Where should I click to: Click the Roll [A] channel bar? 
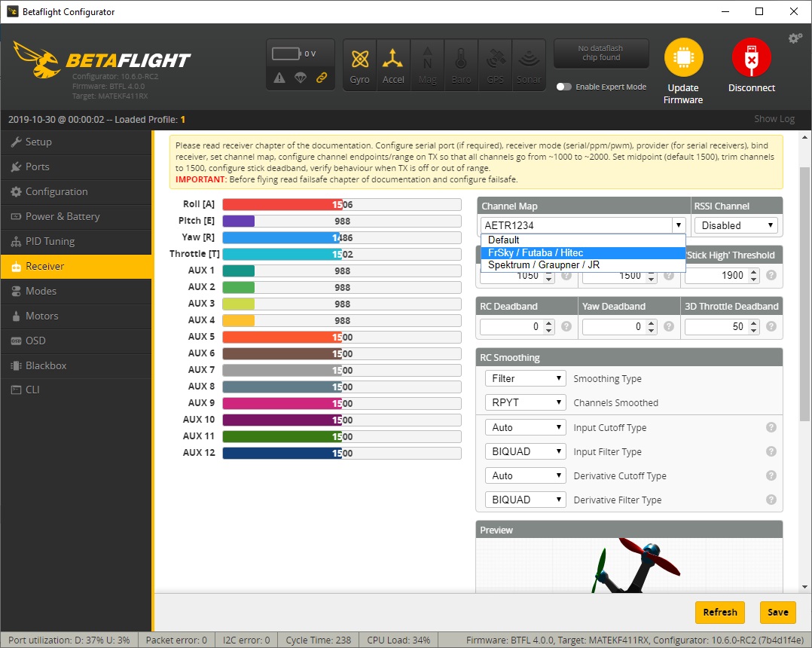(x=342, y=205)
